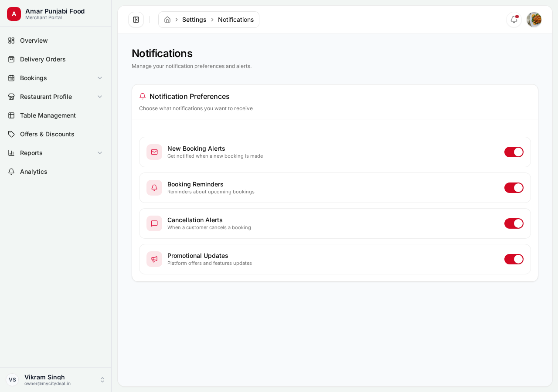Click the Offers & Discounts tag icon
This screenshot has height=392, width=558.
(11, 134)
